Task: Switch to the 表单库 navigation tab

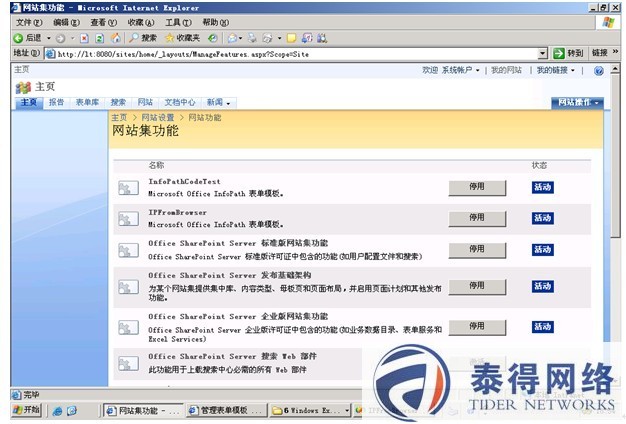Action: coord(87,103)
